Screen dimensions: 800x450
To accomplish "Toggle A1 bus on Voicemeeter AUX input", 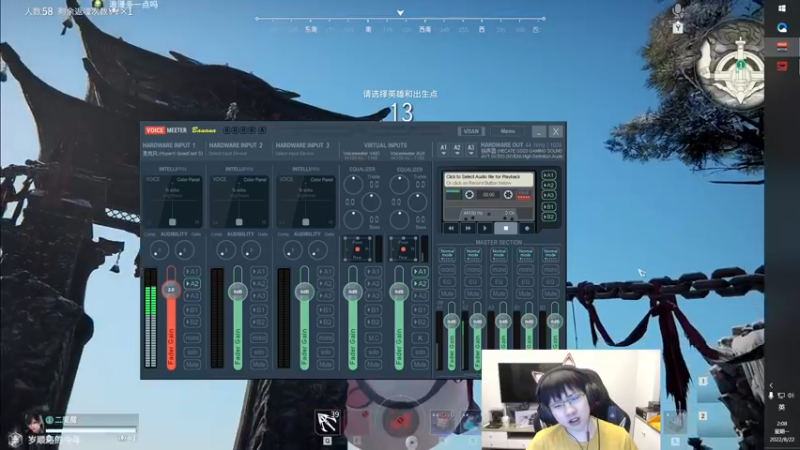I will (x=420, y=271).
